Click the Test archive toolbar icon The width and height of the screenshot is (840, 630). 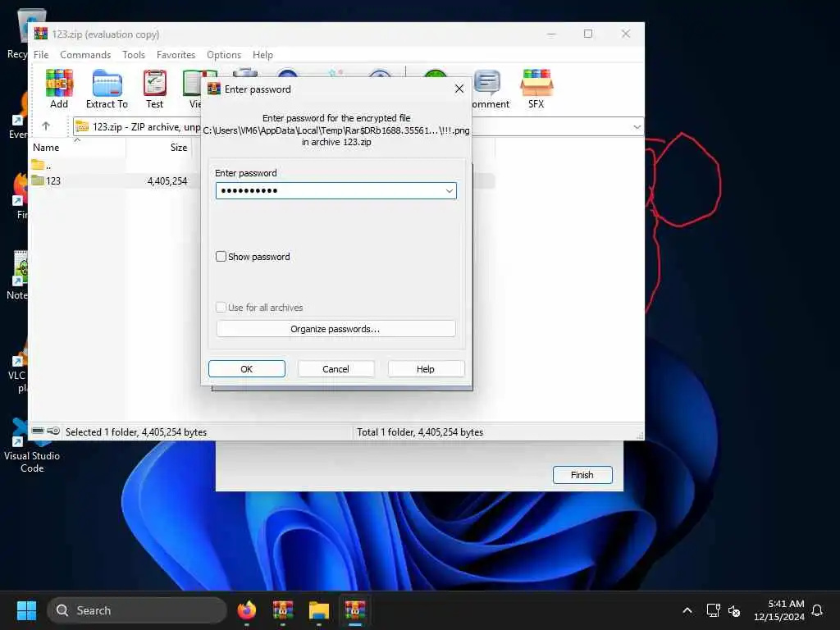(155, 89)
